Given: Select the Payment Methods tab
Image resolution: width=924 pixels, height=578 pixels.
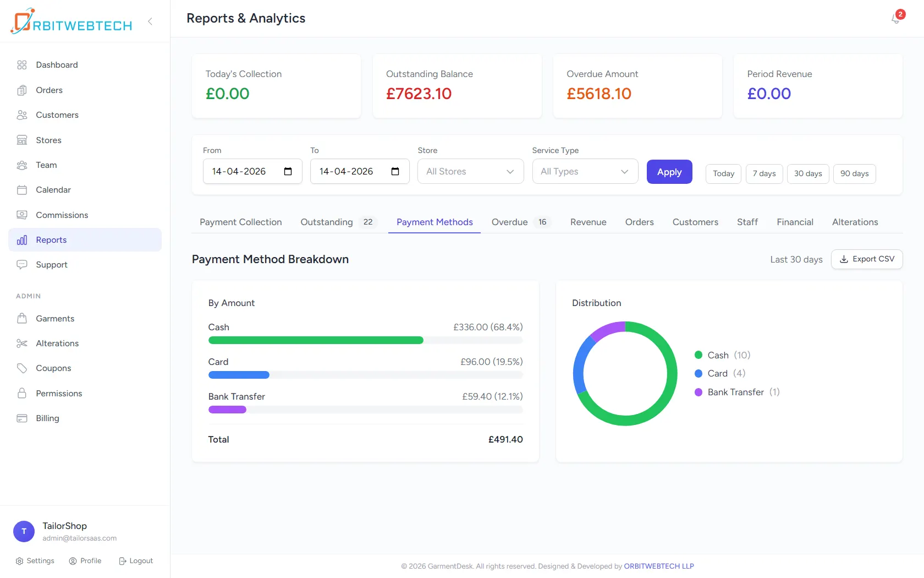Looking at the screenshot, I should click(x=435, y=222).
